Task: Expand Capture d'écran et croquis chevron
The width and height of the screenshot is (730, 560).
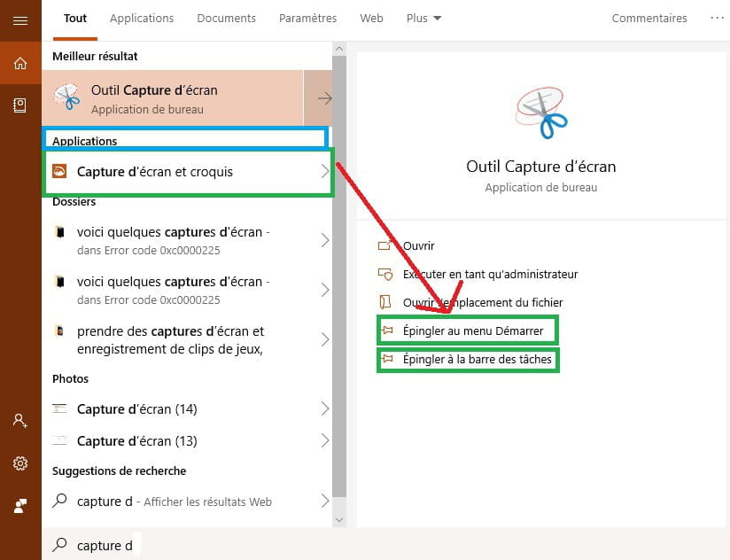Action: [325, 171]
